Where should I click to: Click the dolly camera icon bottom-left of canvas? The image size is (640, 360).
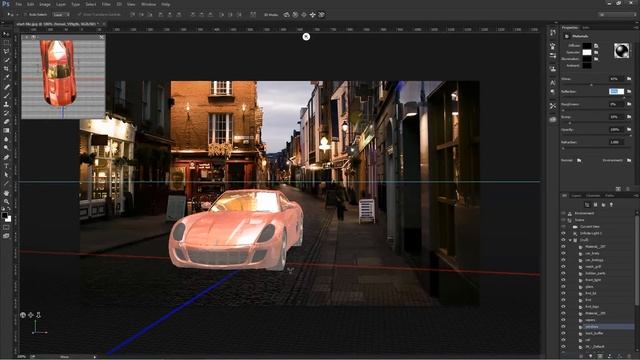tap(38, 315)
